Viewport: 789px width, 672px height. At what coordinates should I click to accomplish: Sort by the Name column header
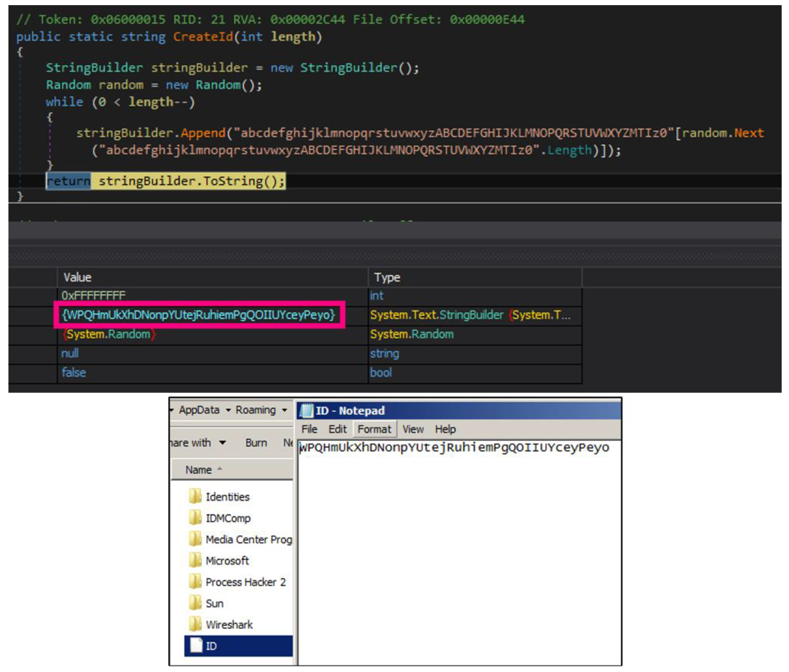click(x=198, y=470)
